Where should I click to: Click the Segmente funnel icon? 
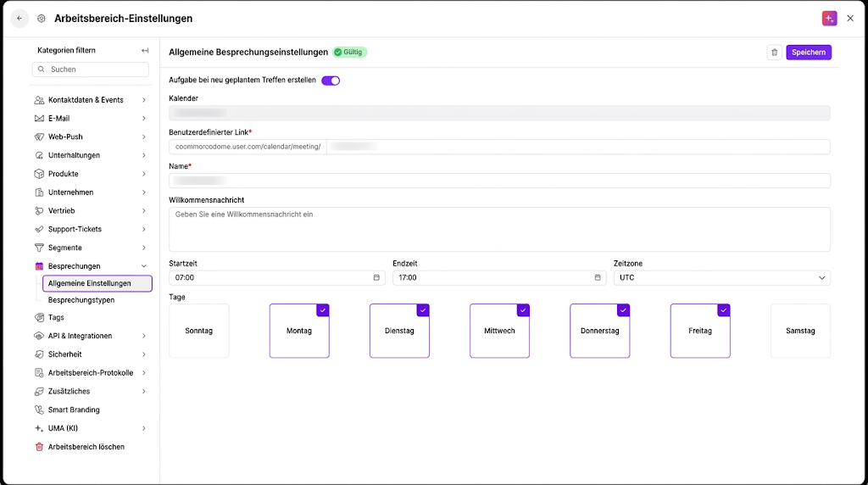click(39, 248)
